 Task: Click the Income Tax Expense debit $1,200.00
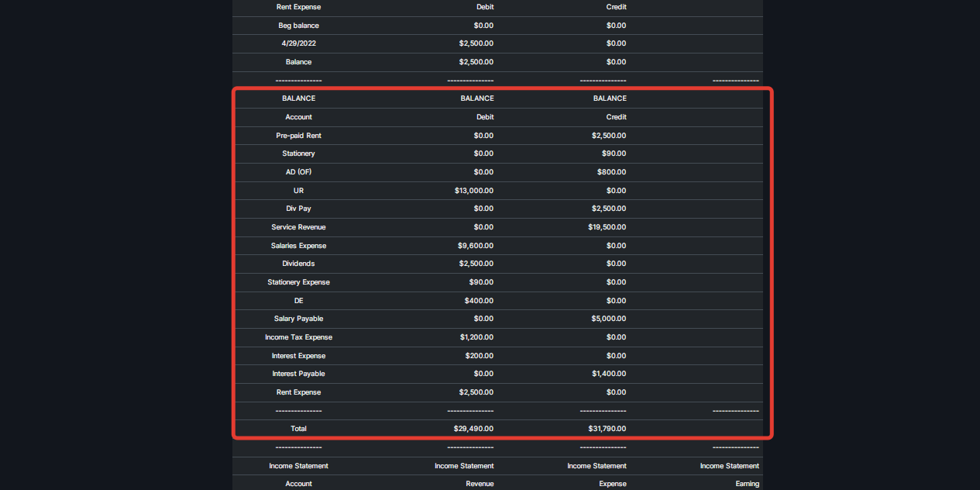click(476, 337)
